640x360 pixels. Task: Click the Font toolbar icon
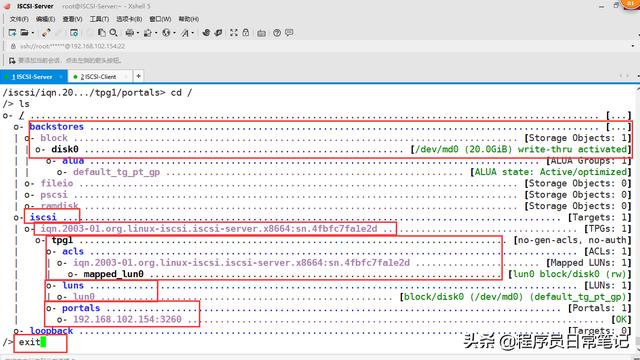click(x=185, y=33)
